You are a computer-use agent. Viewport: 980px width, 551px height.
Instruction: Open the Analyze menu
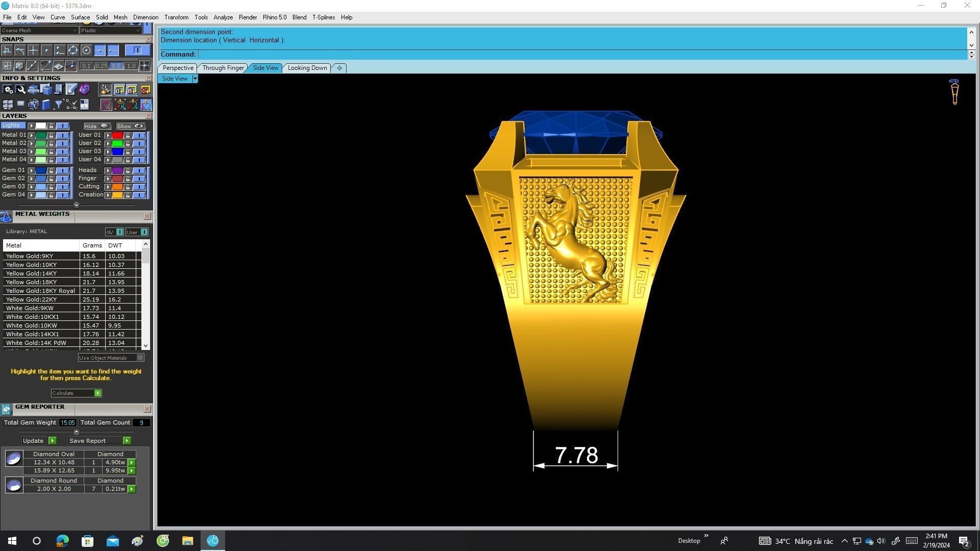click(x=223, y=17)
